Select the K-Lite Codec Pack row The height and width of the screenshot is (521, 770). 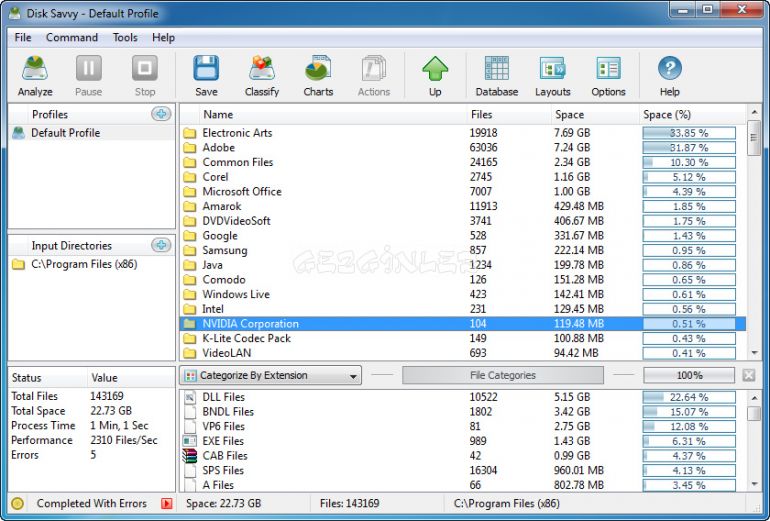[x=463, y=339]
